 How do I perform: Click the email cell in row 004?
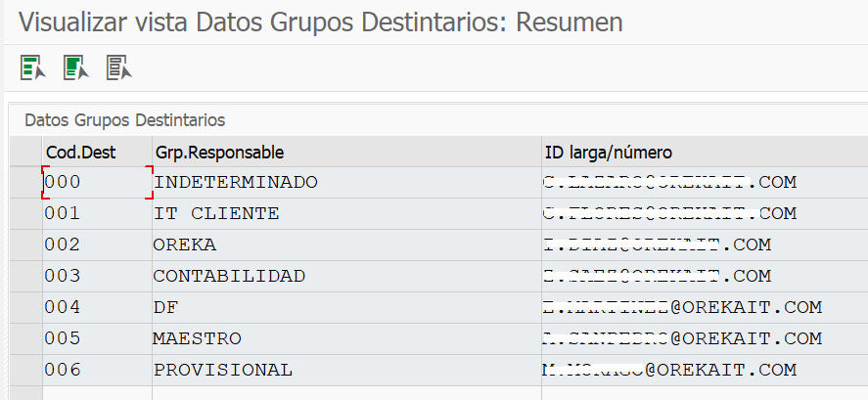point(705,308)
